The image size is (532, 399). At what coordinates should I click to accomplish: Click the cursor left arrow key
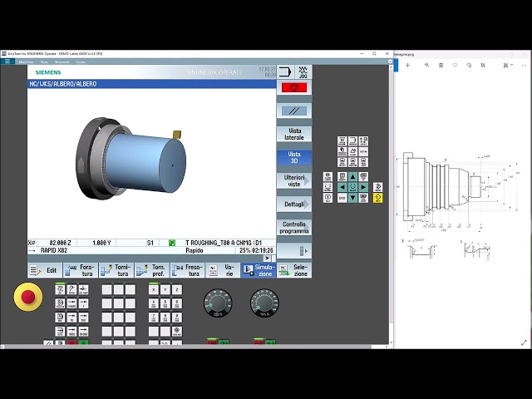coord(342,187)
